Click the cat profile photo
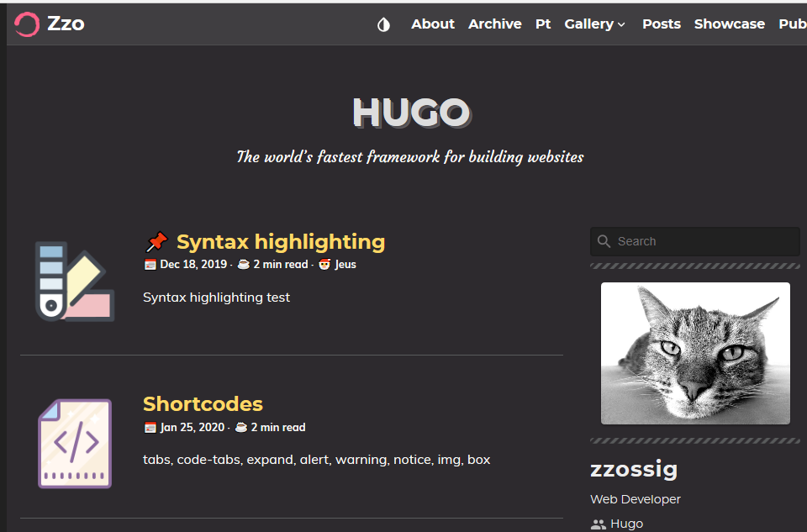 coord(695,353)
